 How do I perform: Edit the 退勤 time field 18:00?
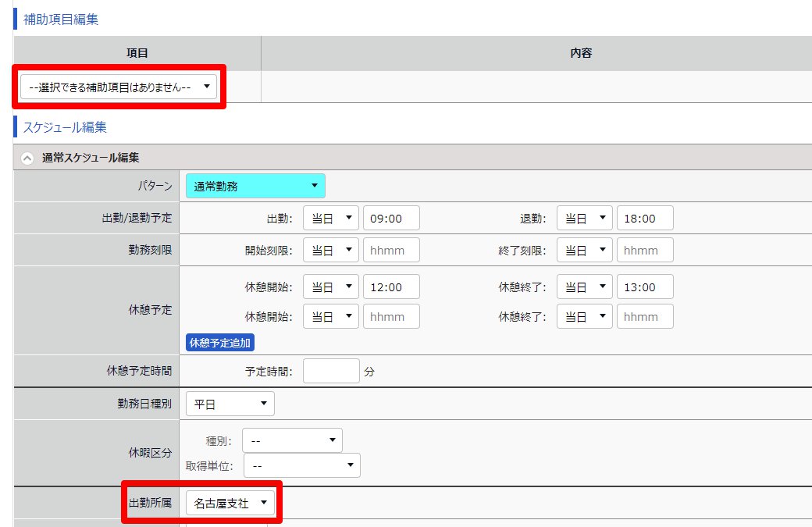[645, 218]
